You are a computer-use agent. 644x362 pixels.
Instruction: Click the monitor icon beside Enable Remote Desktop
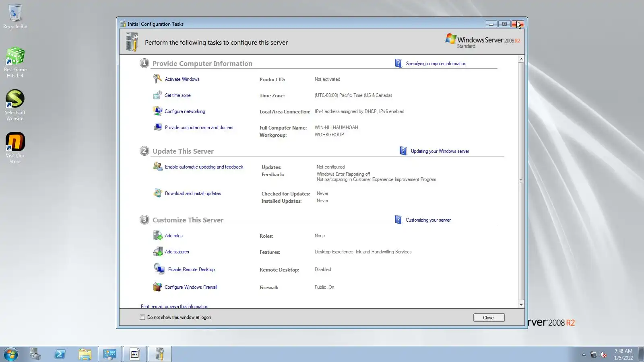[159, 269]
